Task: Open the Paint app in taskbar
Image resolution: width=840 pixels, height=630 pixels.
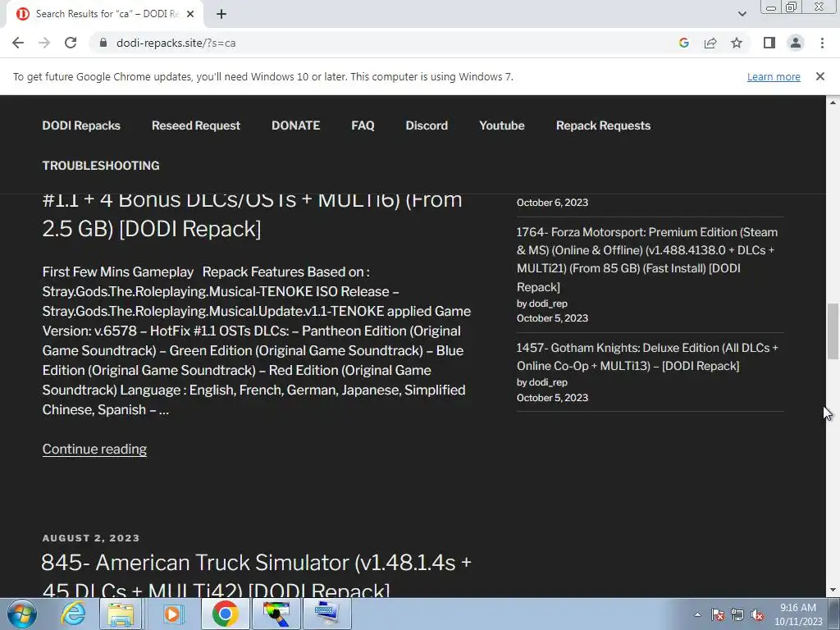Action: click(x=276, y=614)
